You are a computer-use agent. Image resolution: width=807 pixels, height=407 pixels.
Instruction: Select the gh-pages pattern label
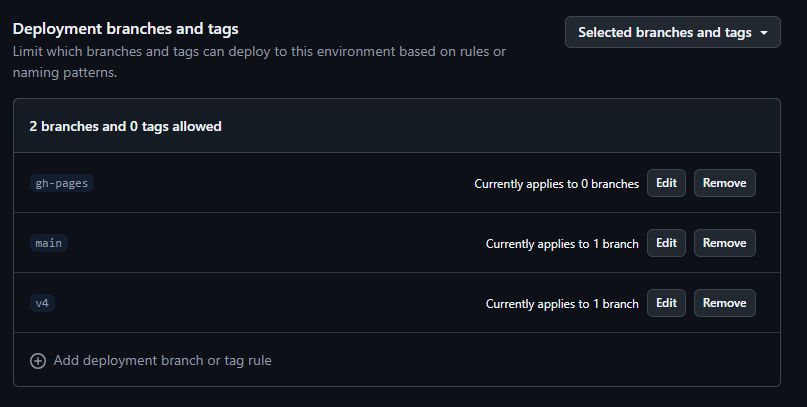tap(62, 183)
